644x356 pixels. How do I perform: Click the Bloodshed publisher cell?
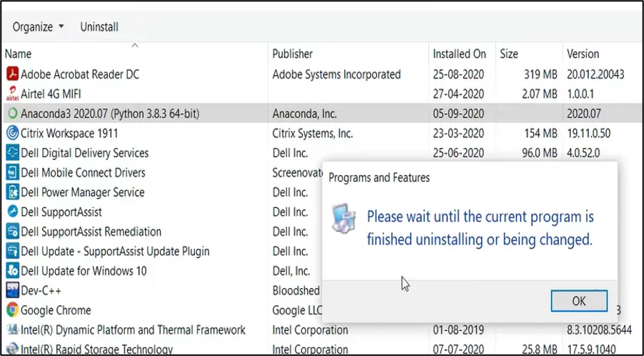pos(296,290)
